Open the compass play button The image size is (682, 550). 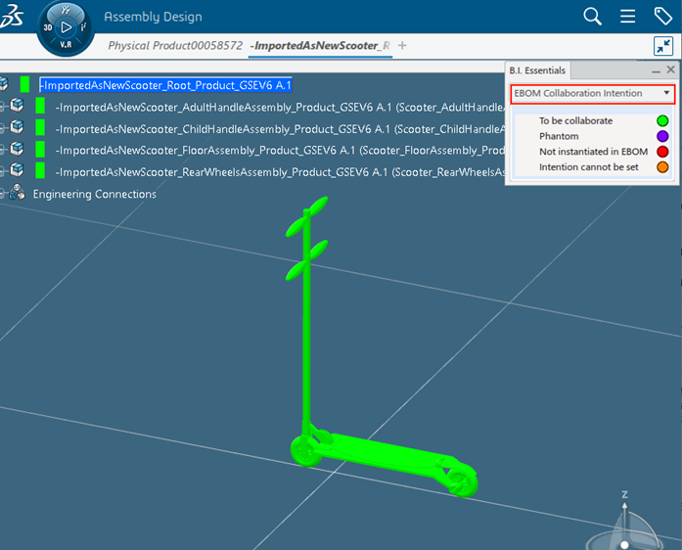coord(65,27)
